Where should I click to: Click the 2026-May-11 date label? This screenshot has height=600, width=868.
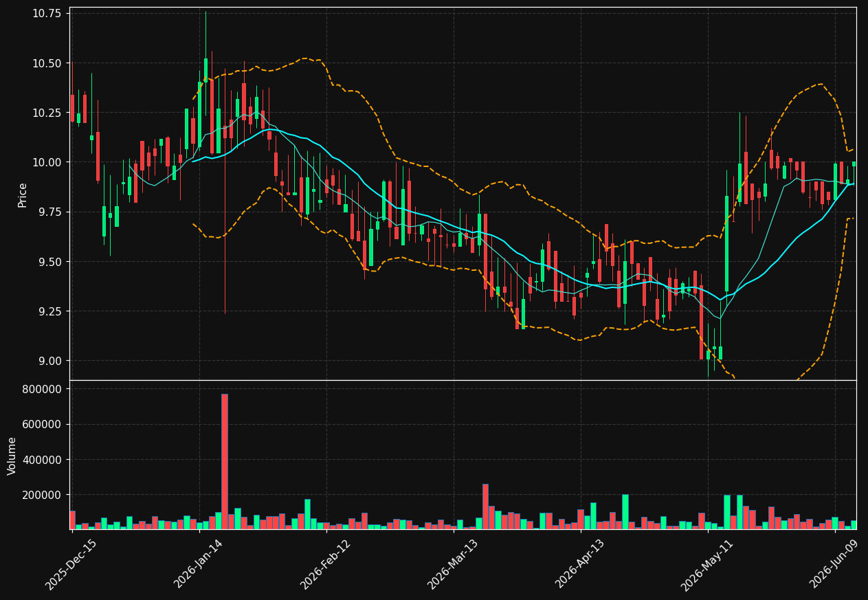tap(706, 564)
